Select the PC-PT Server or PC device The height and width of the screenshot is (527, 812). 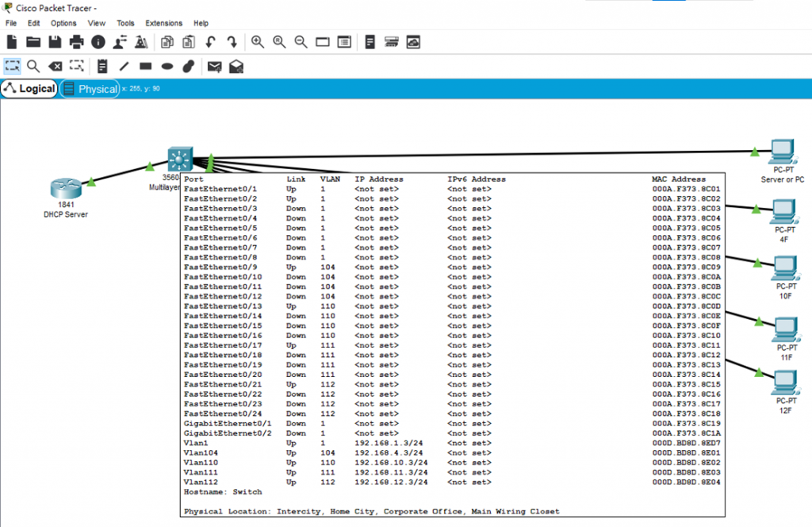782,152
